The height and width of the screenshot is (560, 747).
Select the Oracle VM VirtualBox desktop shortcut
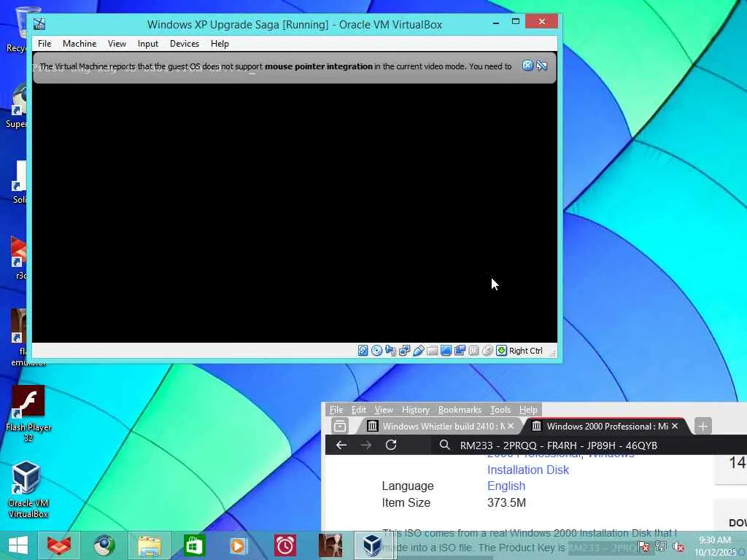[28, 489]
